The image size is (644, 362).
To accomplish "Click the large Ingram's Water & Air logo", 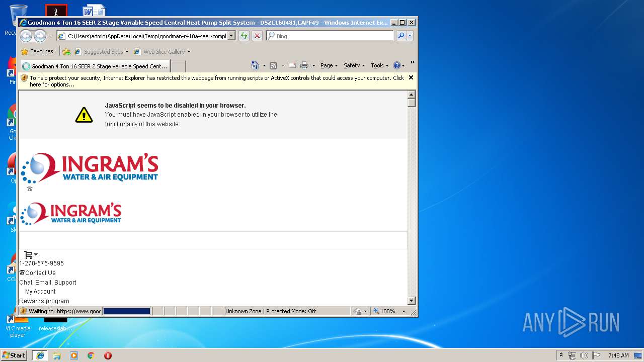I will [x=90, y=168].
